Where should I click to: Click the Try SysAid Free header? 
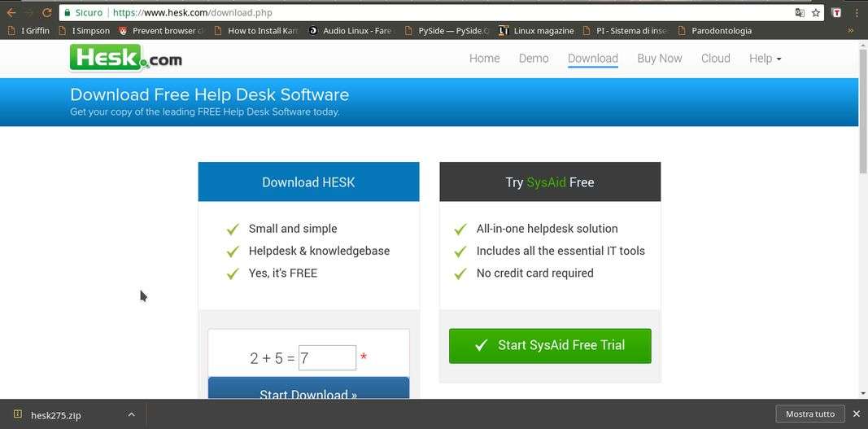550,182
